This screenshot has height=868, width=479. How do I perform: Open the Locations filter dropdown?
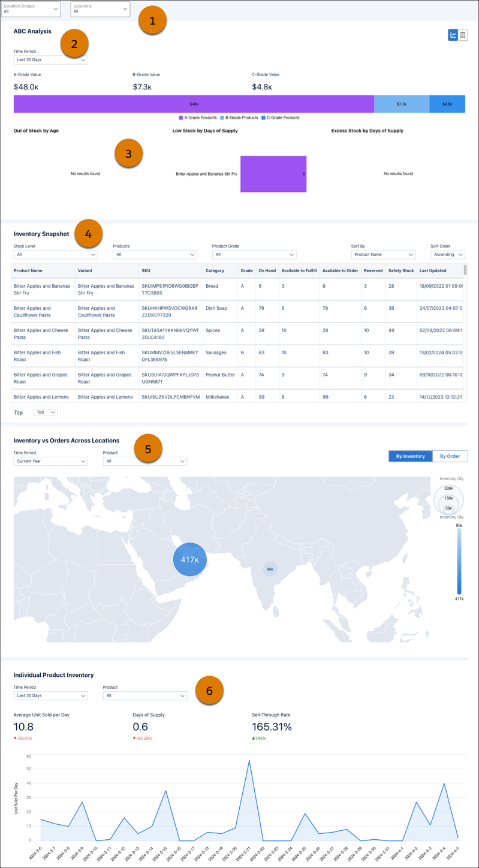pyautogui.click(x=100, y=8)
